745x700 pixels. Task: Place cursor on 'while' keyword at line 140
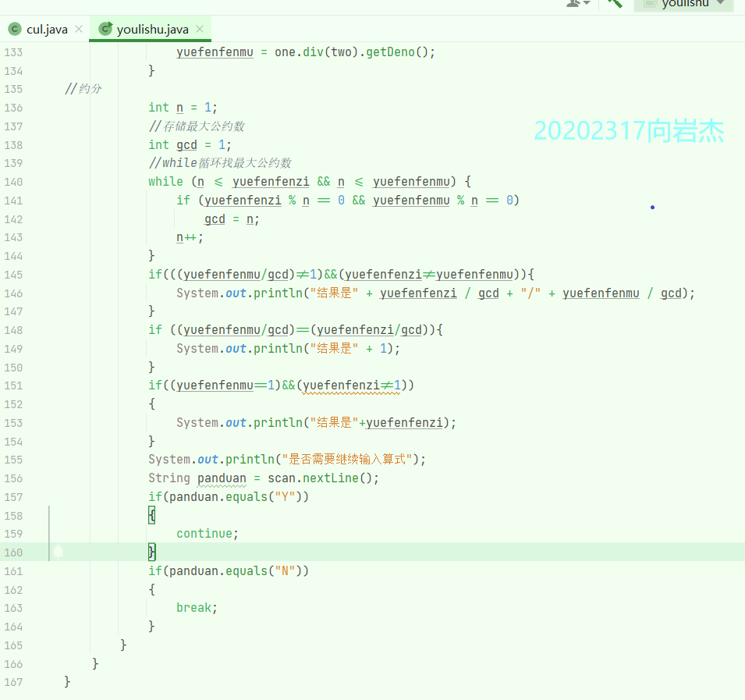pyautogui.click(x=165, y=182)
